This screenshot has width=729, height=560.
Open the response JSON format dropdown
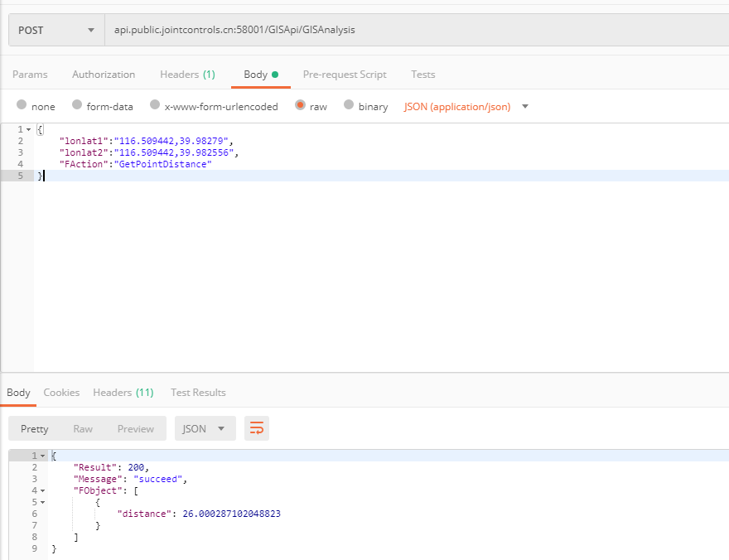(x=205, y=428)
